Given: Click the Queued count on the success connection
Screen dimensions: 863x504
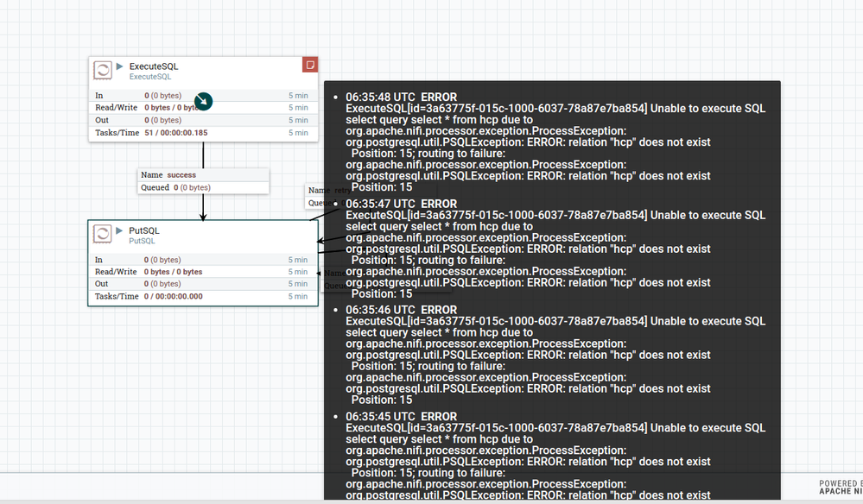Looking at the screenshot, I should [175, 187].
